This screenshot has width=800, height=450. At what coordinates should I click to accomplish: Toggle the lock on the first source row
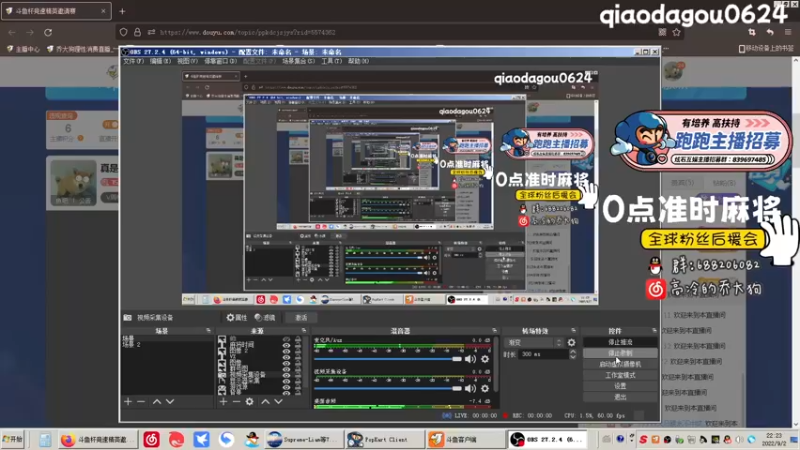click(x=298, y=339)
